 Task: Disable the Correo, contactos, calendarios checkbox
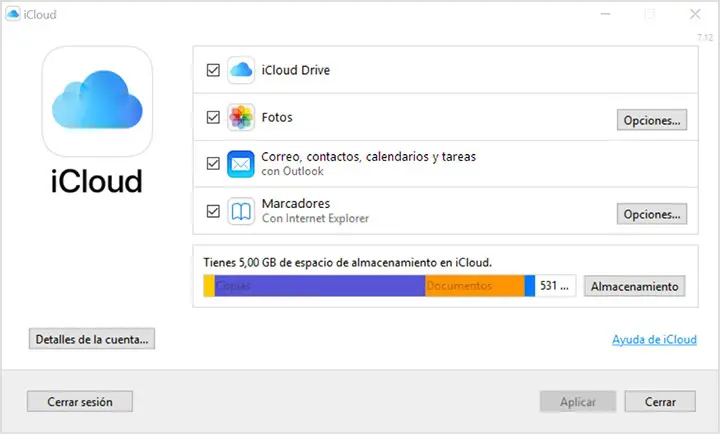[x=212, y=164]
